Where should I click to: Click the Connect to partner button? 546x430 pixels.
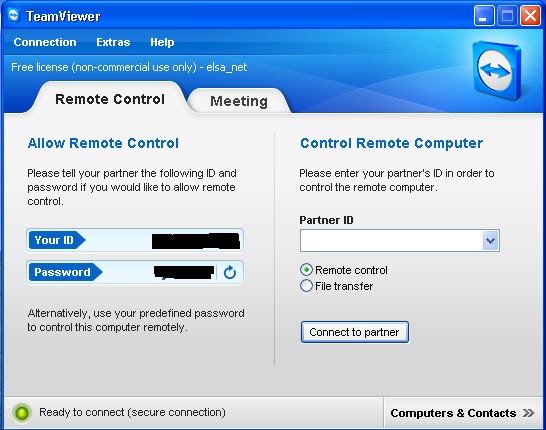[x=354, y=332]
